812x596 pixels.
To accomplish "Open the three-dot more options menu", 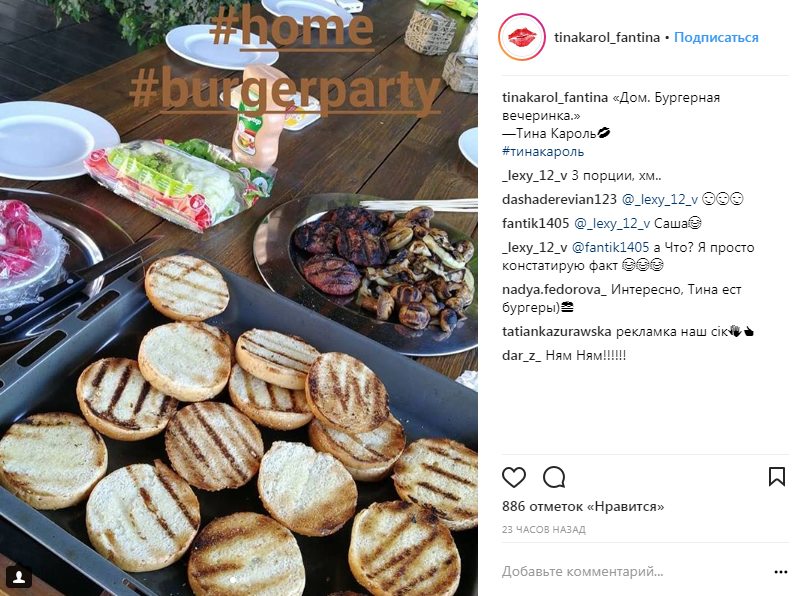I will pyautogui.click(x=780, y=572).
